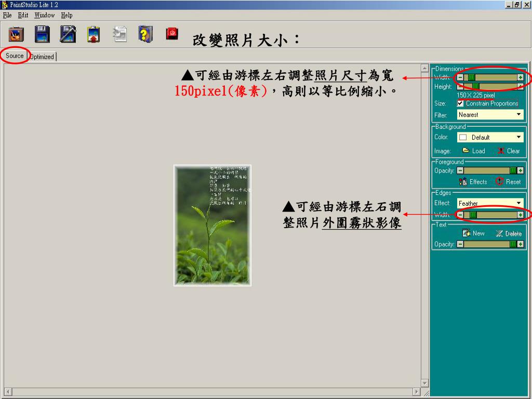Open the File menu
This screenshot has width=532, height=399.
pos(7,15)
